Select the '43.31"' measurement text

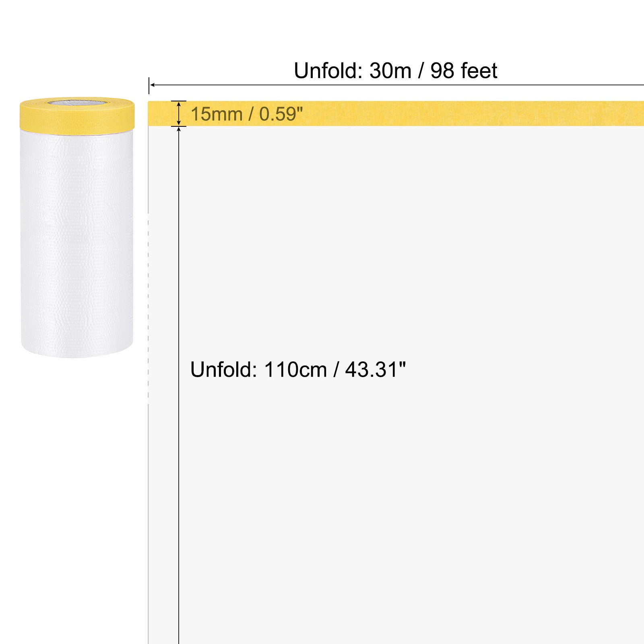point(375,369)
